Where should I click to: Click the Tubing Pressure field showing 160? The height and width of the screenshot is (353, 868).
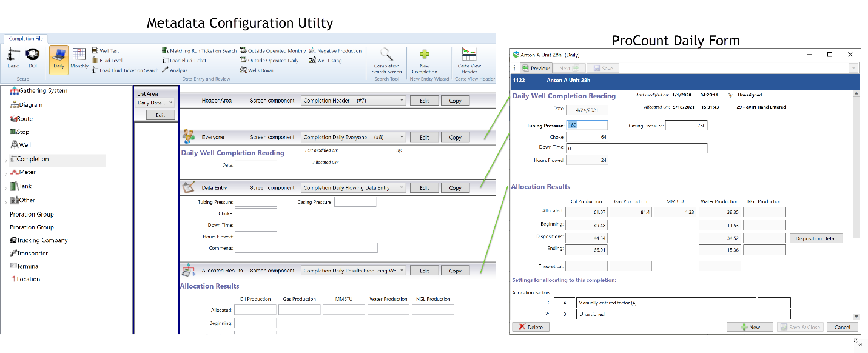click(587, 126)
